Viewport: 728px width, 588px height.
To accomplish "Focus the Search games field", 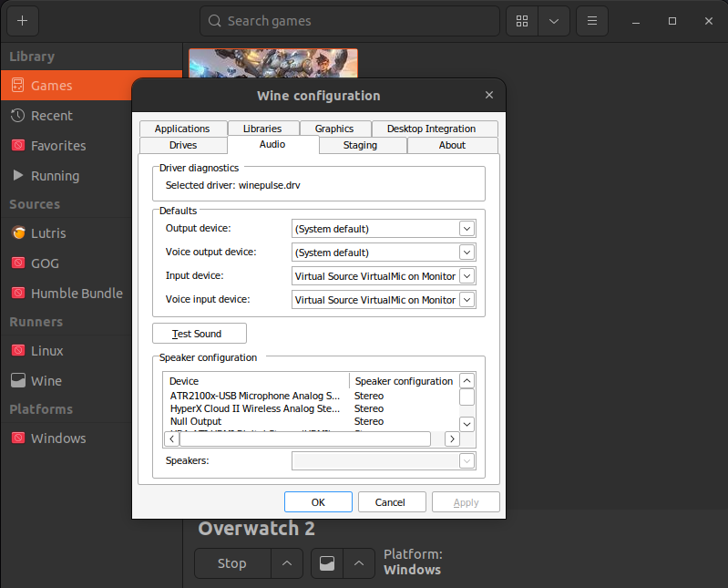I will click(x=350, y=21).
